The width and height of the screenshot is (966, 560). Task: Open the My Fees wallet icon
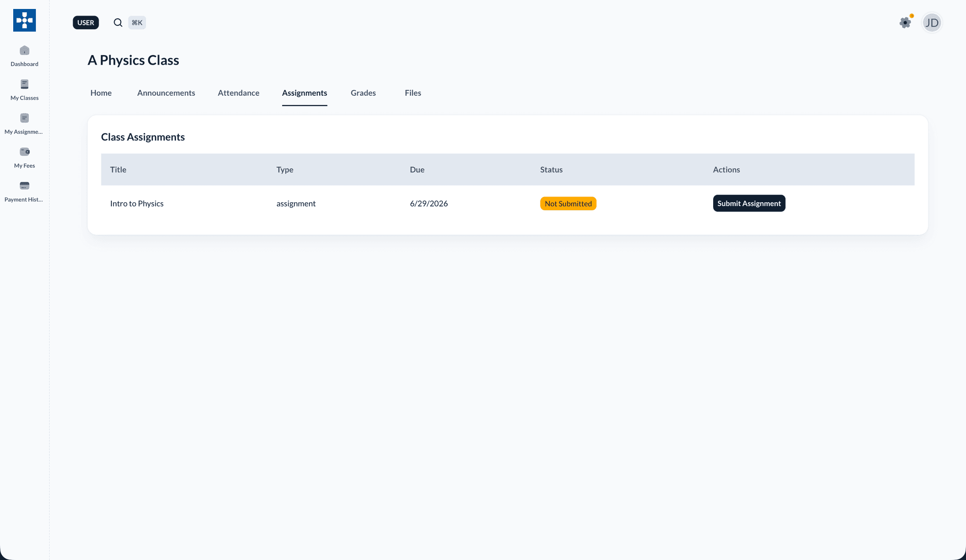click(x=25, y=152)
